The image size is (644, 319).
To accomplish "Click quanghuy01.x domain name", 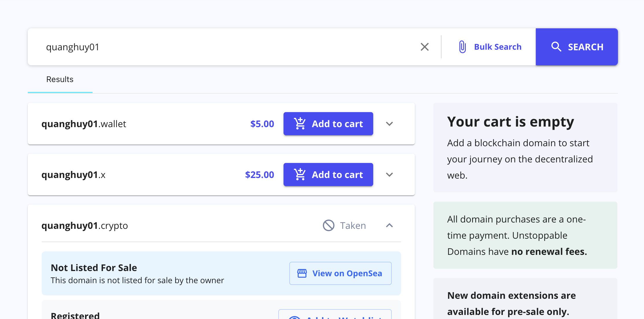I will [73, 175].
